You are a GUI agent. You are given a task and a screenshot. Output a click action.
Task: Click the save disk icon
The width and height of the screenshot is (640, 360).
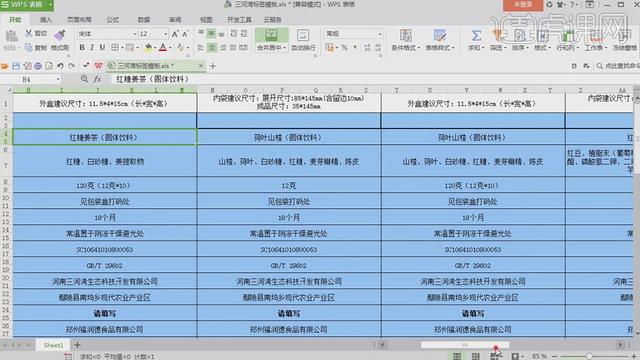pyautogui.click(x=16, y=66)
